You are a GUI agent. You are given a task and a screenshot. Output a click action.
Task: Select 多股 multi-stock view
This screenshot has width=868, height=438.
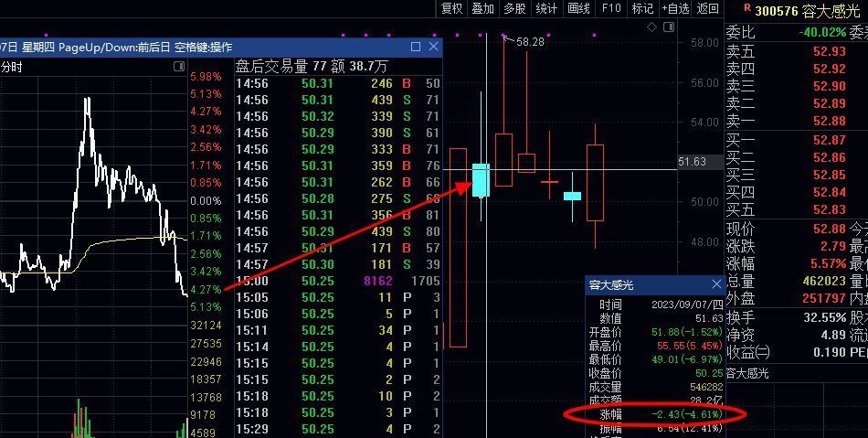pos(514,8)
